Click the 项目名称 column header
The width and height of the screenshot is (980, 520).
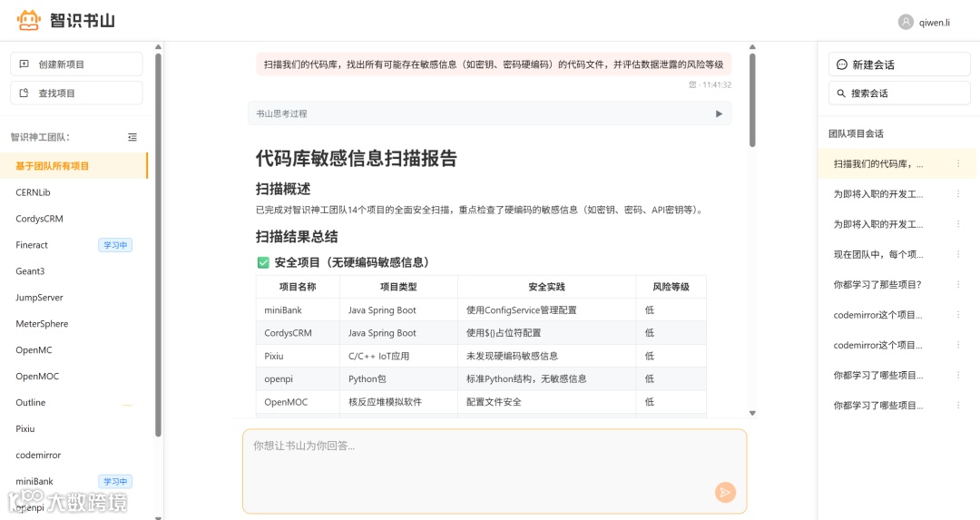[x=298, y=287]
